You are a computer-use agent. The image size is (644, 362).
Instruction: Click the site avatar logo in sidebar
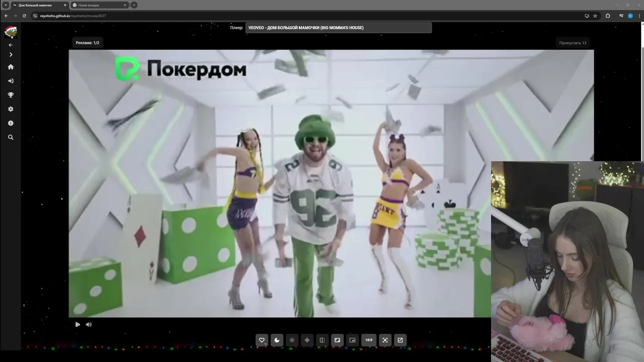[11, 32]
